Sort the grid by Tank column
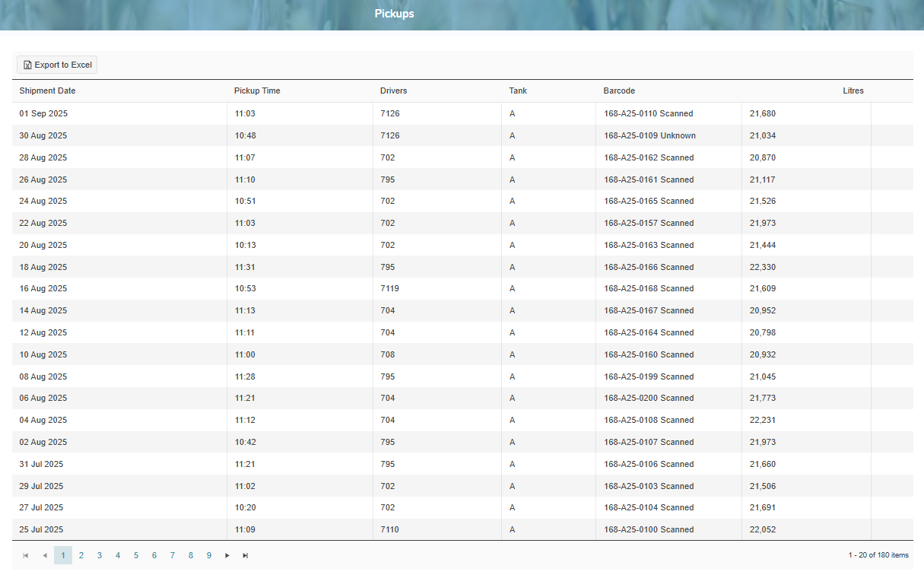This screenshot has height=575, width=924. [x=518, y=91]
